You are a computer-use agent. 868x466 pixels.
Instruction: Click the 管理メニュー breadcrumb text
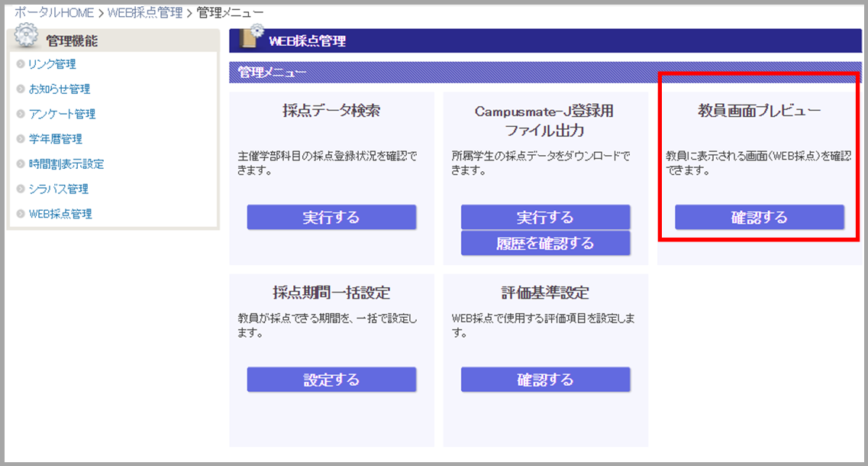coord(231,12)
